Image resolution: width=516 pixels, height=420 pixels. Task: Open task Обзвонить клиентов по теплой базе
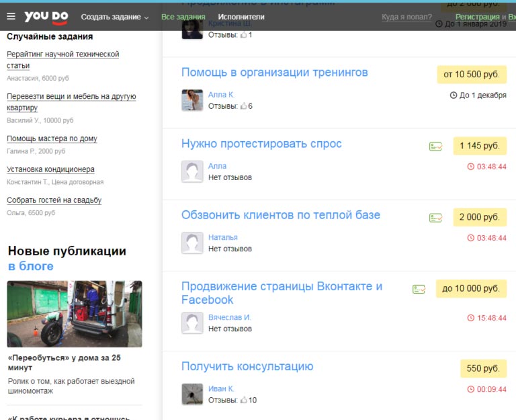point(280,215)
